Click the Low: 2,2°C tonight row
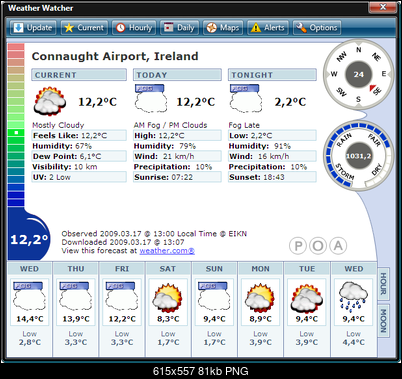402x379 pixels. tap(272, 135)
